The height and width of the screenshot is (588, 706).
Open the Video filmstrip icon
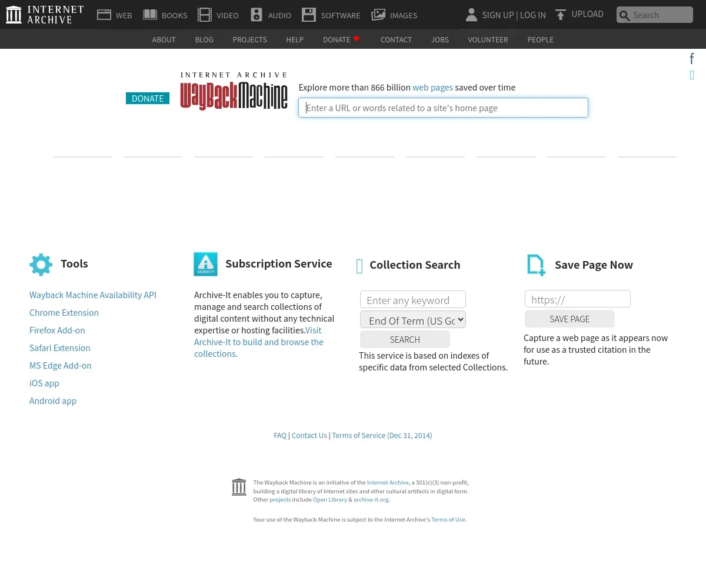(204, 15)
